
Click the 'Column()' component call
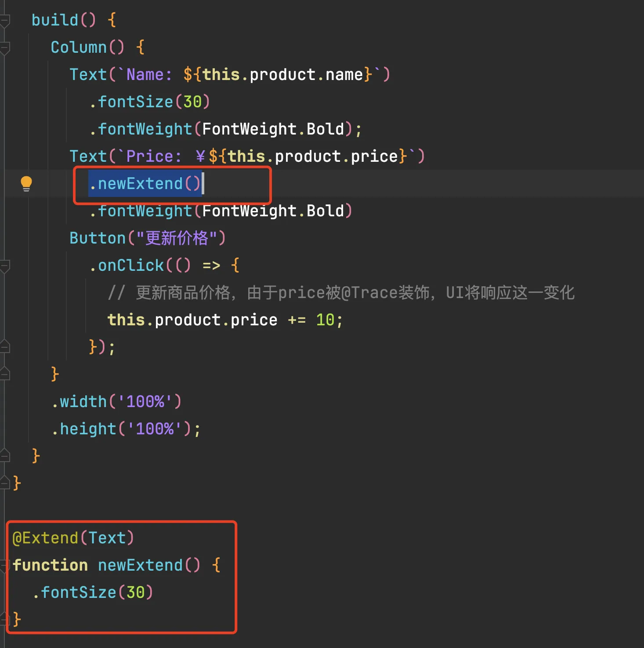point(87,47)
